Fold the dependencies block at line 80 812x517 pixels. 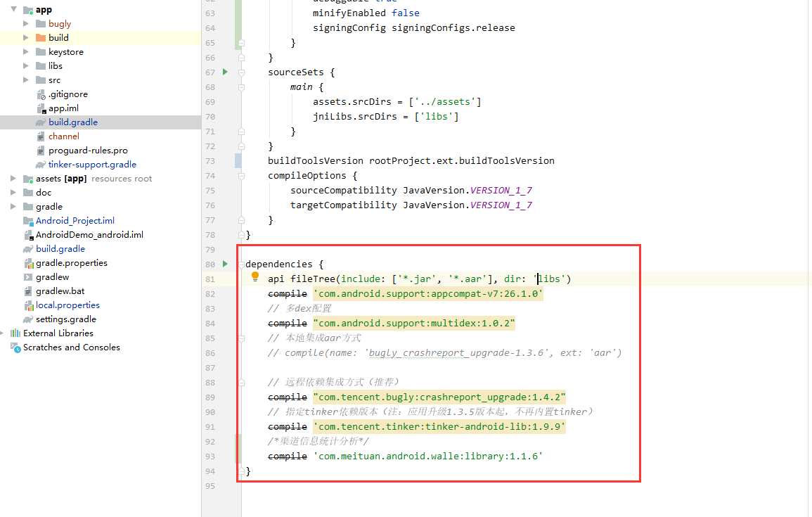(x=241, y=264)
